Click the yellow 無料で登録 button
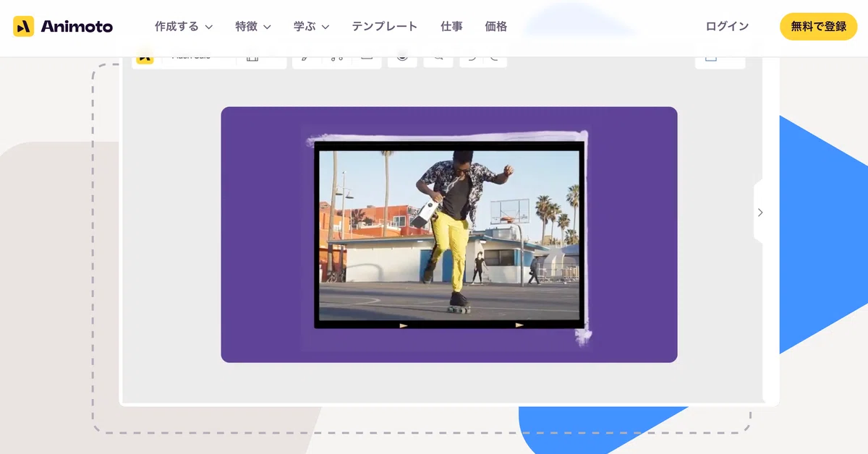The height and width of the screenshot is (454, 868). click(818, 27)
